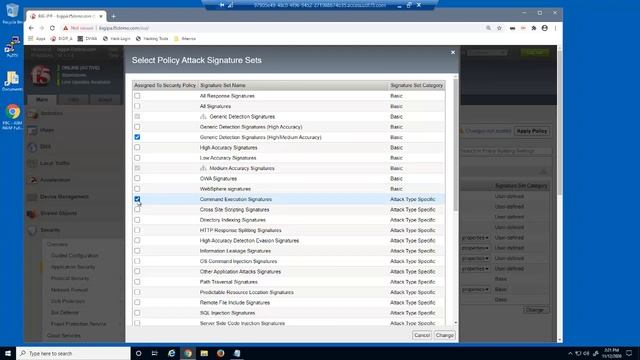This screenshot has width=640, height=360.
Task: Check the All Signatures checkbox
Action: [x=137, y=106]
